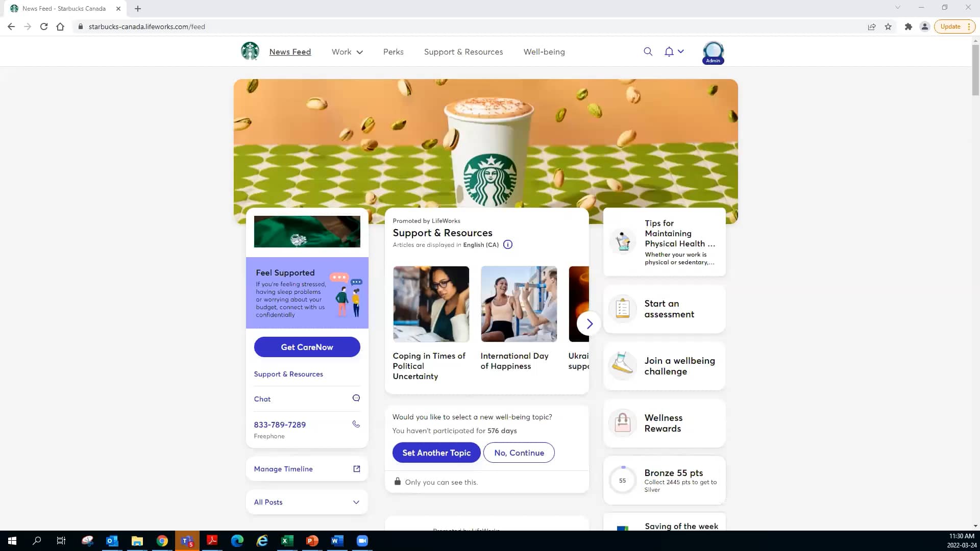
Task: Open Excel from the taskbar
Action: pos(287,540)
